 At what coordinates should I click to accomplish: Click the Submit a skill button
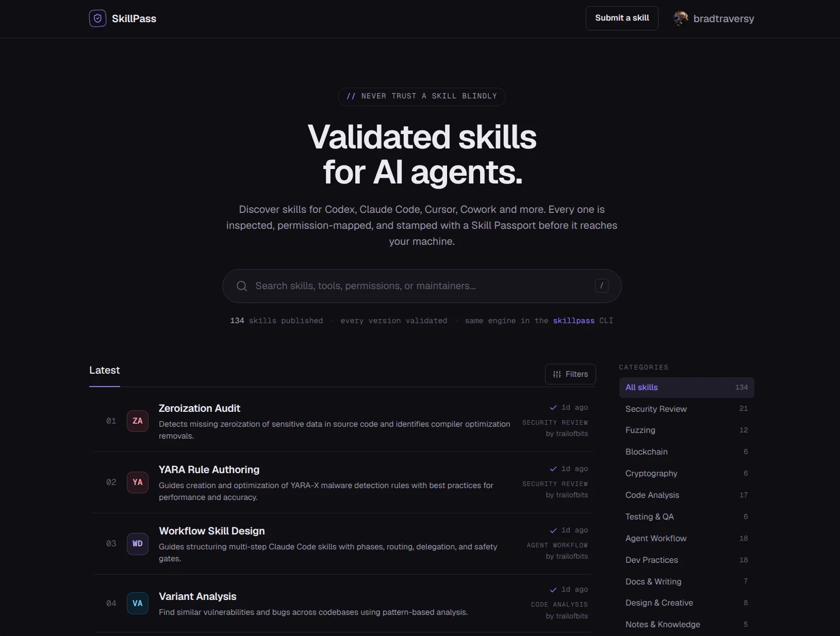pos(622,18)
